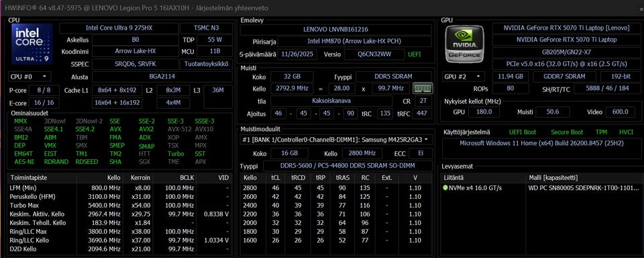Click the Malli [kapasiteetti] column header
Image resolution: width=644 pixels, height=258 pixels.
(582, 178)
